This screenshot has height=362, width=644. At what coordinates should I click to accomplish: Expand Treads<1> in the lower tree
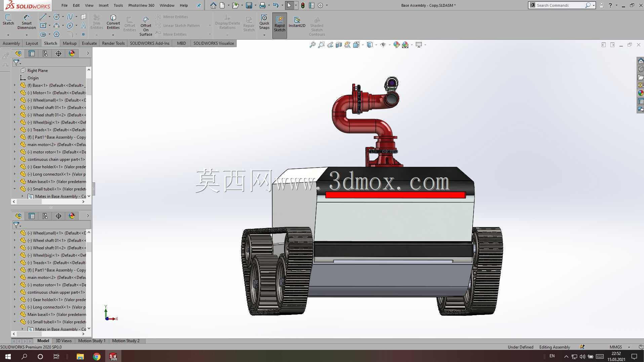click(14, 263)
